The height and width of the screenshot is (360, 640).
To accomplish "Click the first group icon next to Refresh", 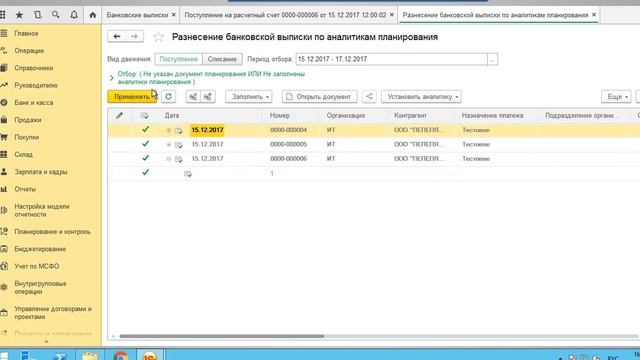I will (193, 97).
